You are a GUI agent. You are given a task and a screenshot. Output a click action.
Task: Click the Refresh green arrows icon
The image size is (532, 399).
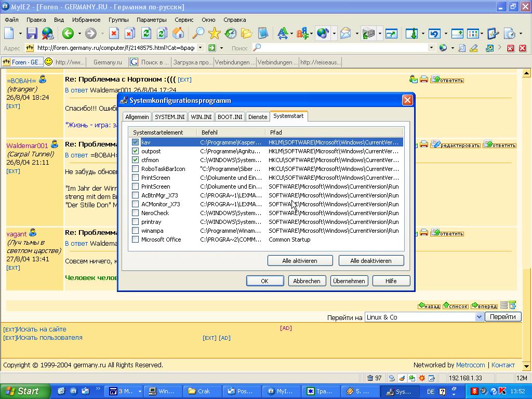[x=146, y=33]
